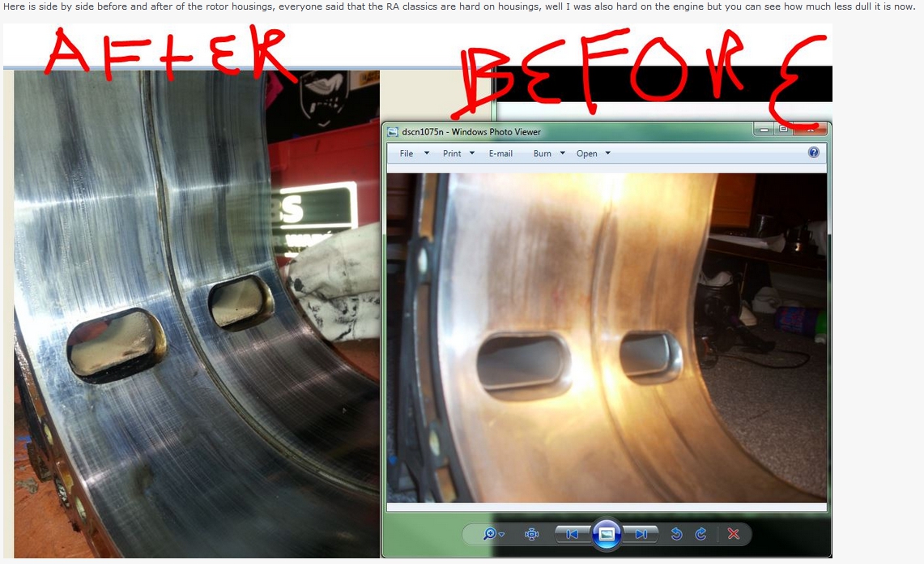Start the slide show
924x564 pixels.
(607, 534)
